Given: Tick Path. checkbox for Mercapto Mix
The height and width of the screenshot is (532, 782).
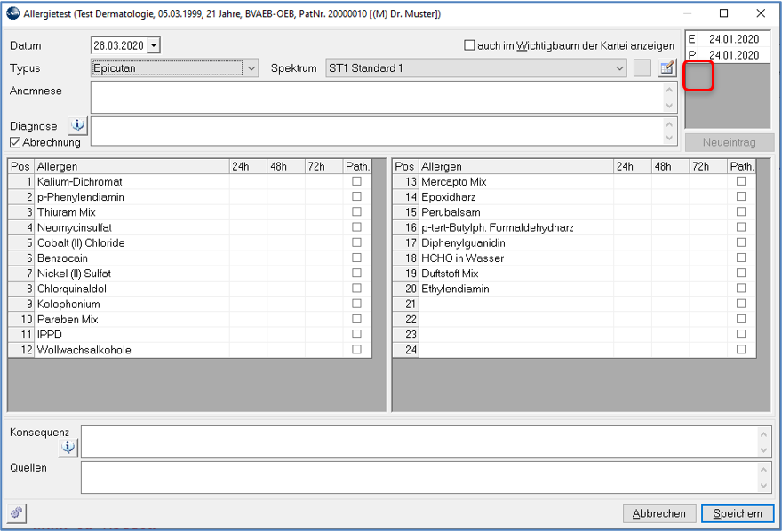Looking at the screenshot, I should pyautogui.click(x=741, y=181).
